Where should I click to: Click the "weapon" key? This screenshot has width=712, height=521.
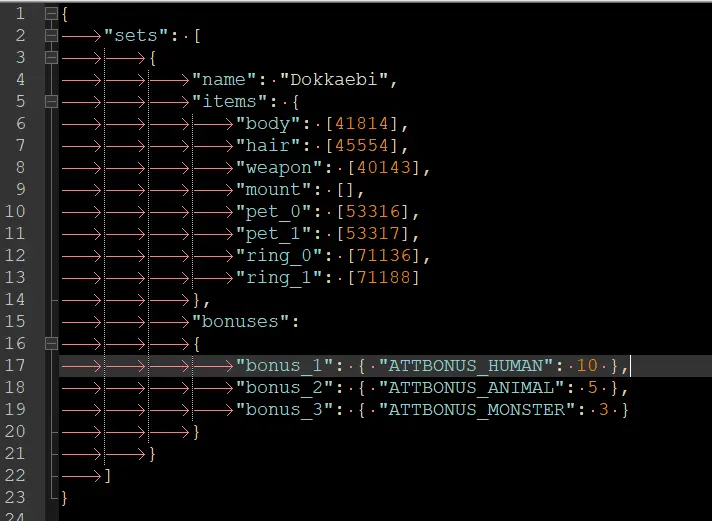coord(279,168)
